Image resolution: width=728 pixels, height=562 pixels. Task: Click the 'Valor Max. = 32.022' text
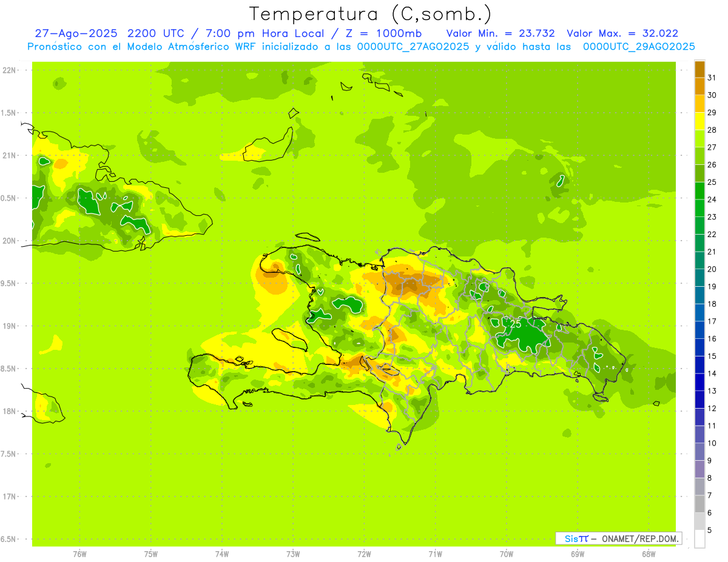pyautogui.click(x=622, y=33)
